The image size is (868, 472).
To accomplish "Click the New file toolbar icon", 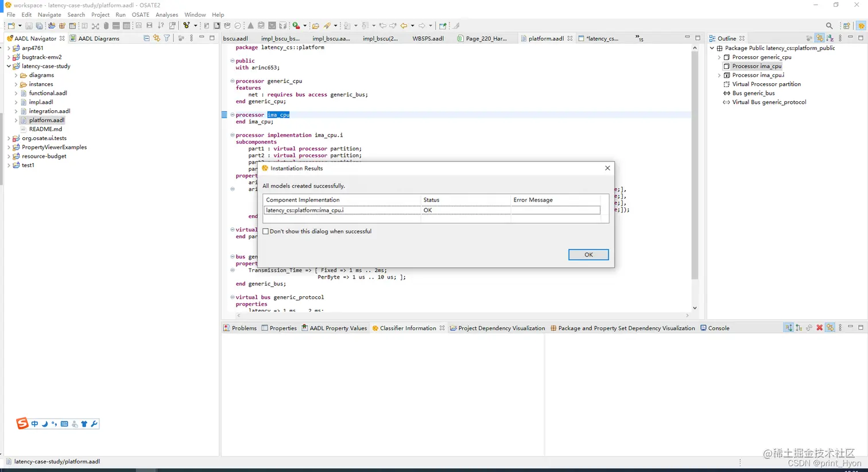I will click(x=11, y=26).
